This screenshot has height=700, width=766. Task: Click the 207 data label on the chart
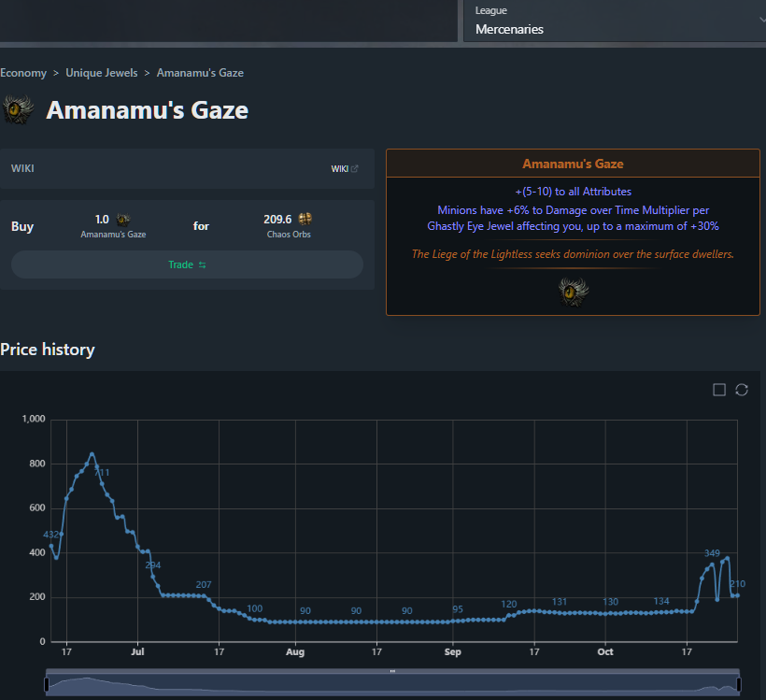(x=204, y=585)
